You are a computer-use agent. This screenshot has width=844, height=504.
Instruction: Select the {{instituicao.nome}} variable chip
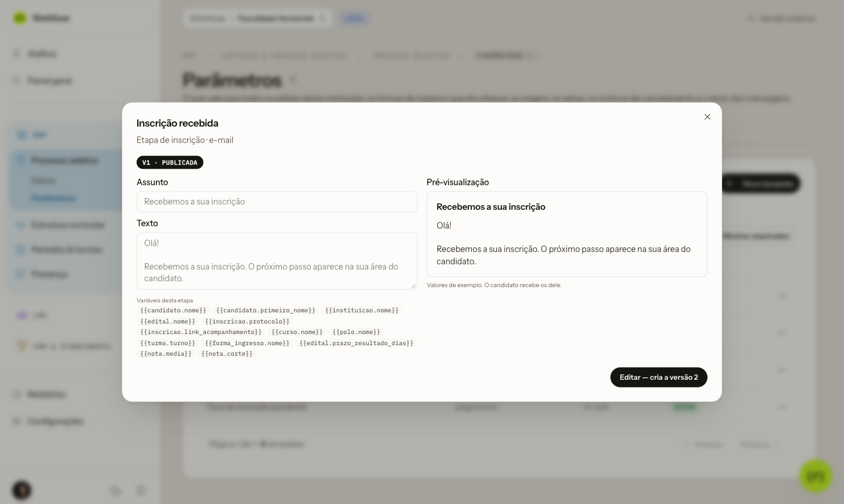362,311
